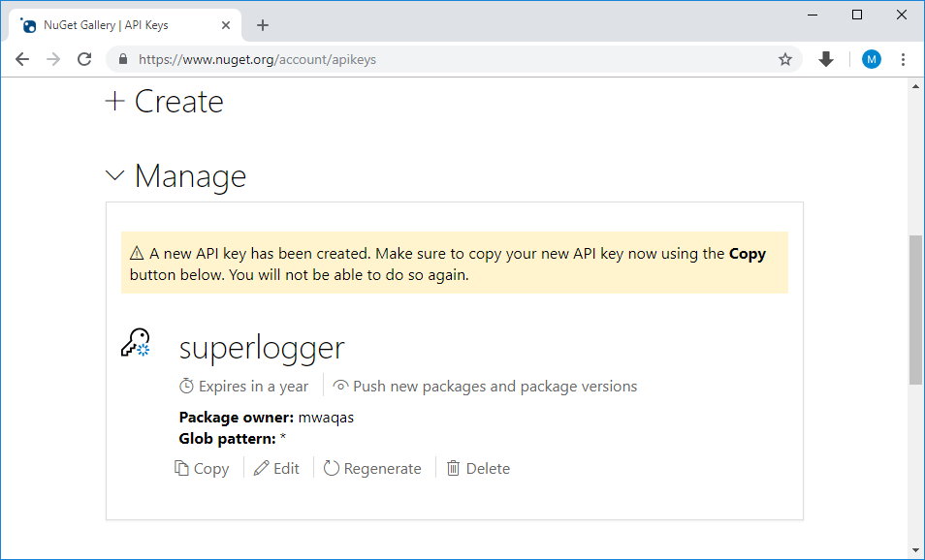Click the scrollbar up arrow
This screenshot has width=925, height=560.
click(915, 86)
